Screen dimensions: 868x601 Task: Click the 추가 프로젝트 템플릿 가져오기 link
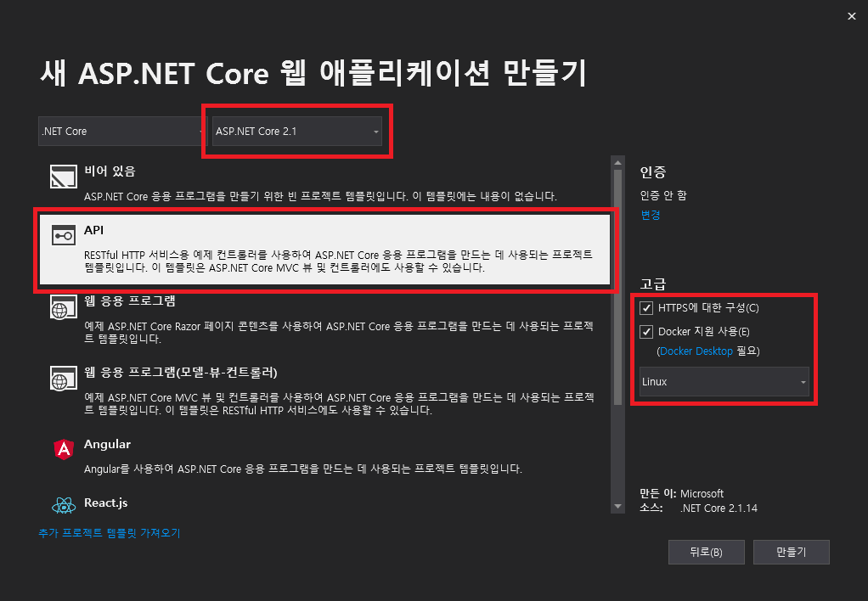coord(109,533)
